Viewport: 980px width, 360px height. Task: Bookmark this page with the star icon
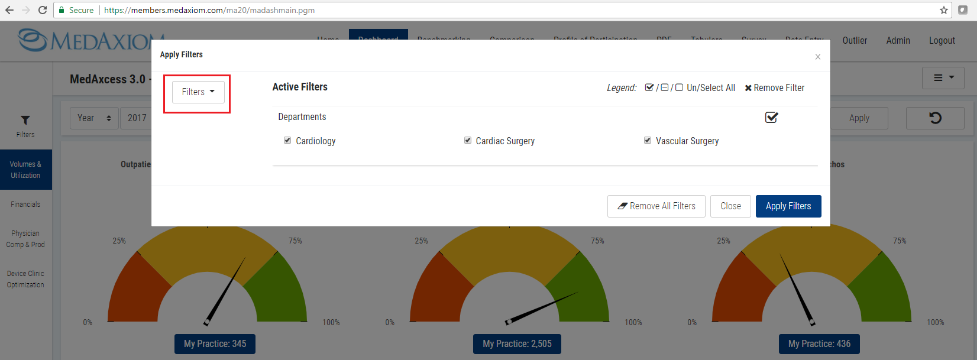point(944,10)
